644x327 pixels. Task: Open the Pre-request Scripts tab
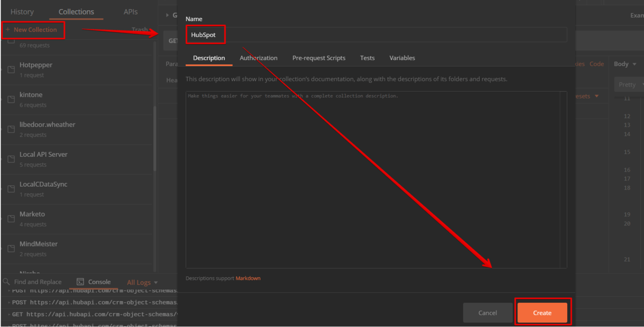coord(319,58)
